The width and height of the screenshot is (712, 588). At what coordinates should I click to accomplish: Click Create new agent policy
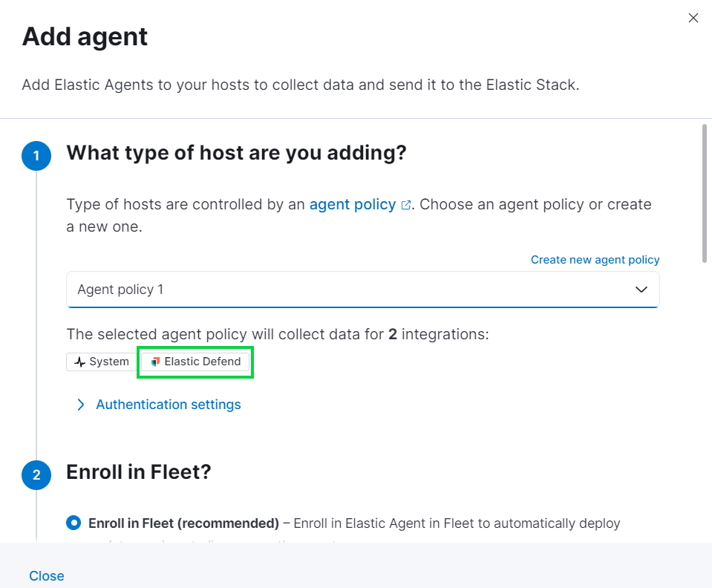click(x=595, y=260)
